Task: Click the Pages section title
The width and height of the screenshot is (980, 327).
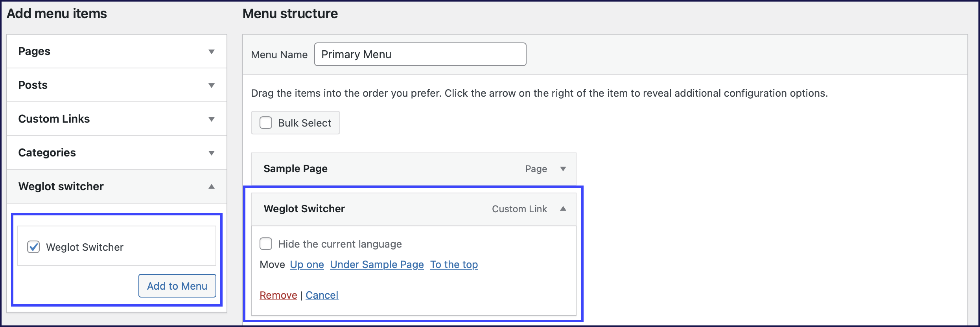Action: point(34,51)
